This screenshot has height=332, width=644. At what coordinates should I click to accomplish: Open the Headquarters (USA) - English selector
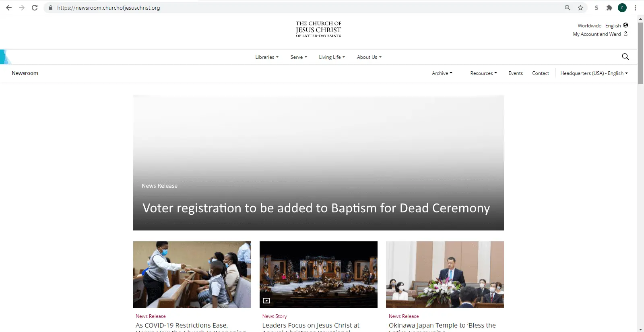[x=594, y=73]
